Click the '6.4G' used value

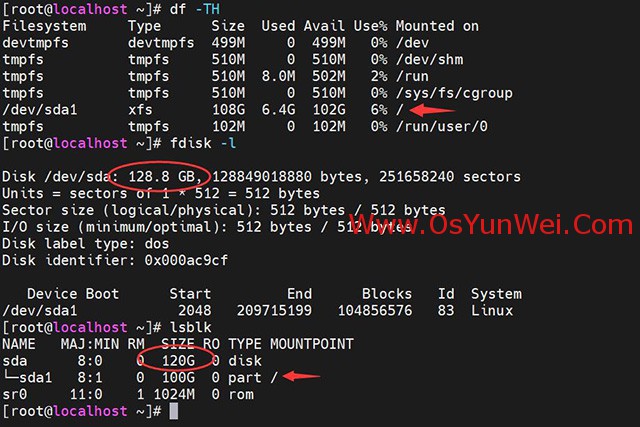pos(278,110)
